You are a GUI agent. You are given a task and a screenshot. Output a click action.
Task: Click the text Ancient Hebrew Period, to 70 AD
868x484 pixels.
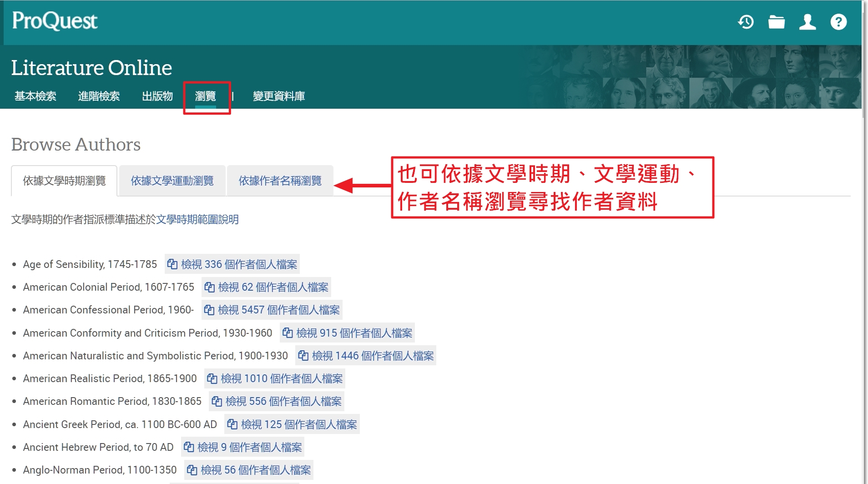click(98, 447)
